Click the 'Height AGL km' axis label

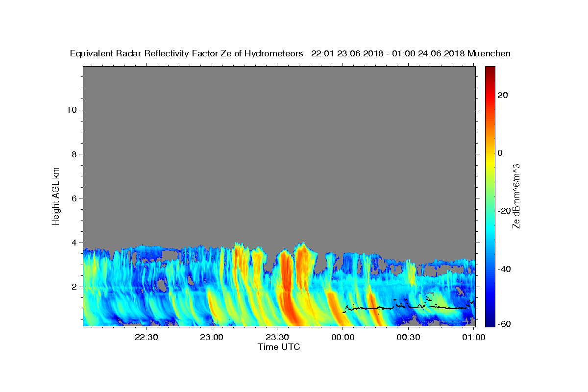click(56, 196)
